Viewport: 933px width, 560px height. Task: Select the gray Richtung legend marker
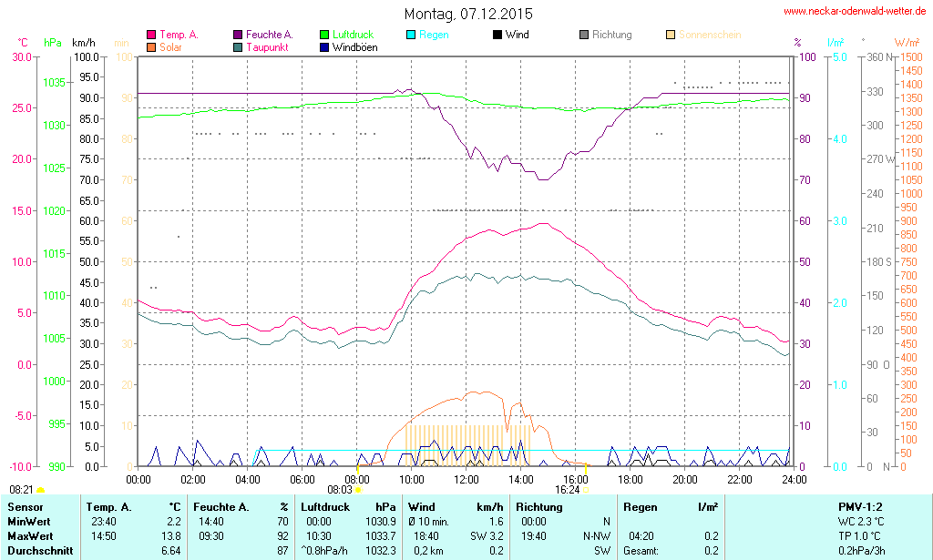pos(584,35)
